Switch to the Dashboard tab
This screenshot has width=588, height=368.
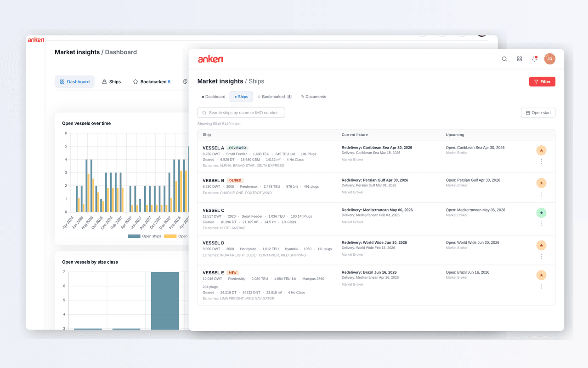[213, 97]
